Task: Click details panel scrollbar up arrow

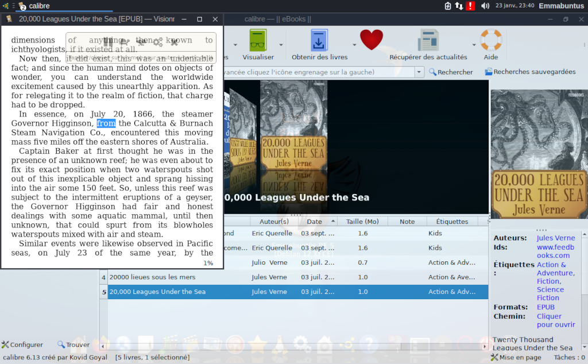Action: (584, 234)
